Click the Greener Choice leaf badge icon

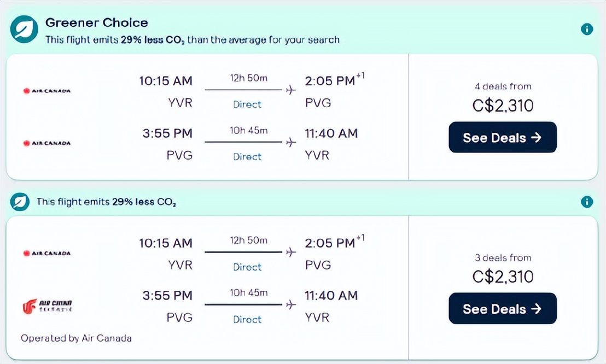[x=25, y=30]
